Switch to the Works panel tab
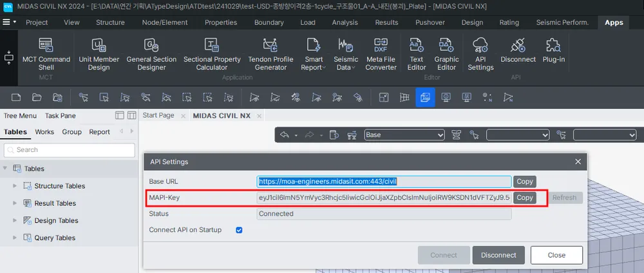 tap(44, 132)
